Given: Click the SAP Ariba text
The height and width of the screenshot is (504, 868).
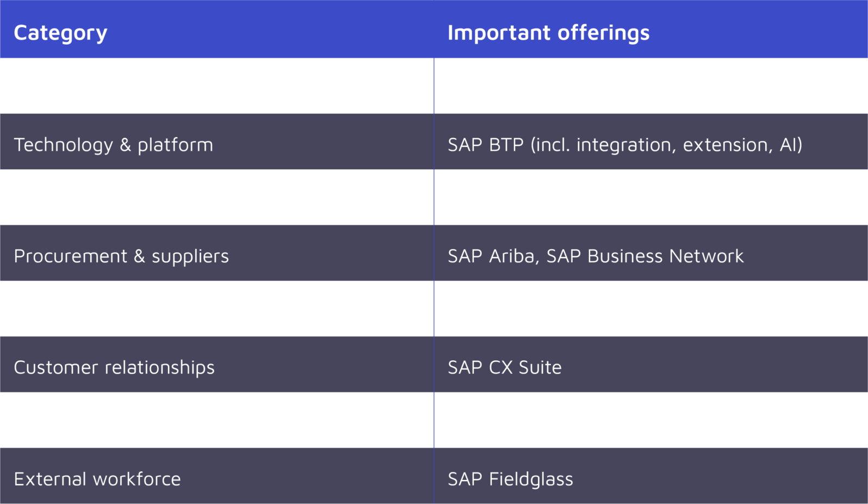Looking at the screenshot, I should coord(491,256).
